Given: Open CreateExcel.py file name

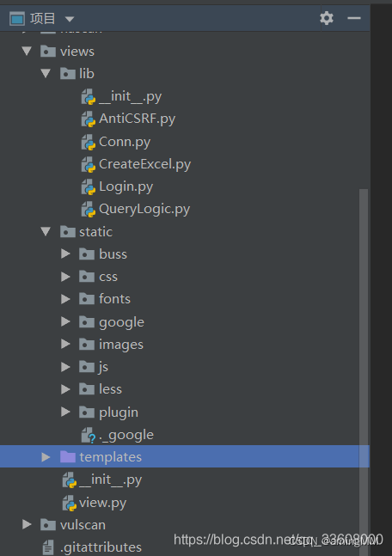Looking at the screenshot, I should point(145,164).
